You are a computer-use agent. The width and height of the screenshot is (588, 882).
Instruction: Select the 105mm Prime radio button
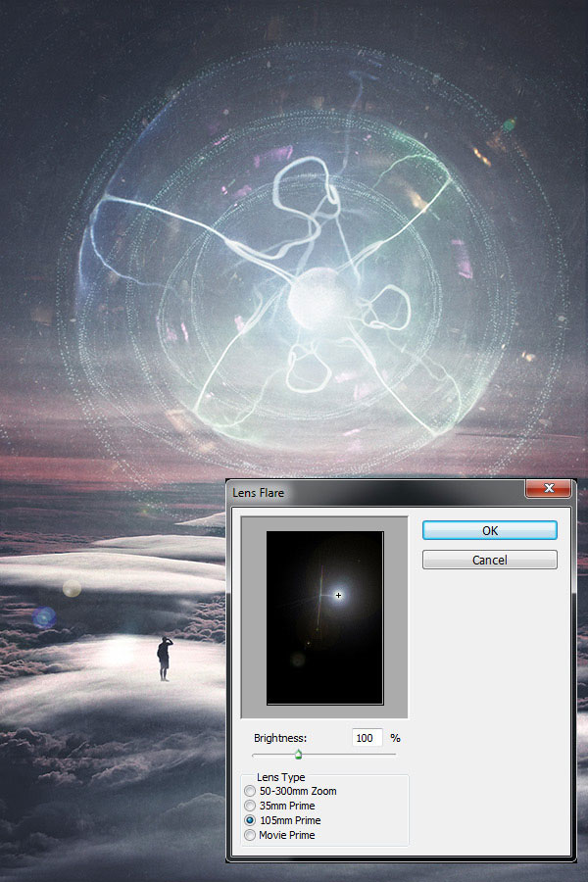click(251, 820)
